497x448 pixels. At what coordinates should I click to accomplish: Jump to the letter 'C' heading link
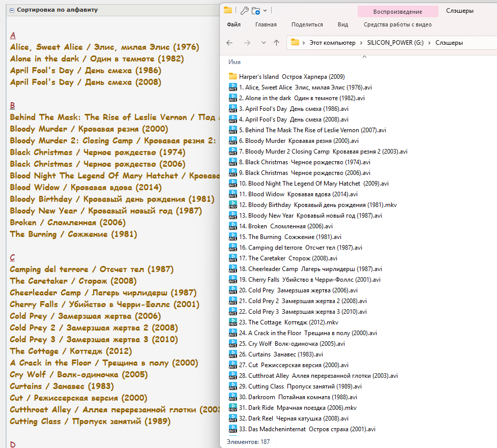tap(12, 257)
